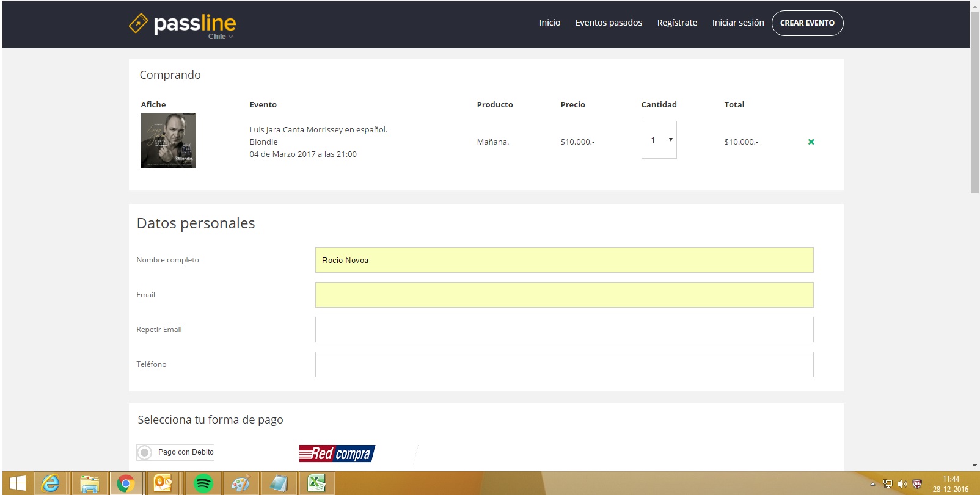Click the Iniciar sesión link
980x495 pixels.
pos(737,23)
